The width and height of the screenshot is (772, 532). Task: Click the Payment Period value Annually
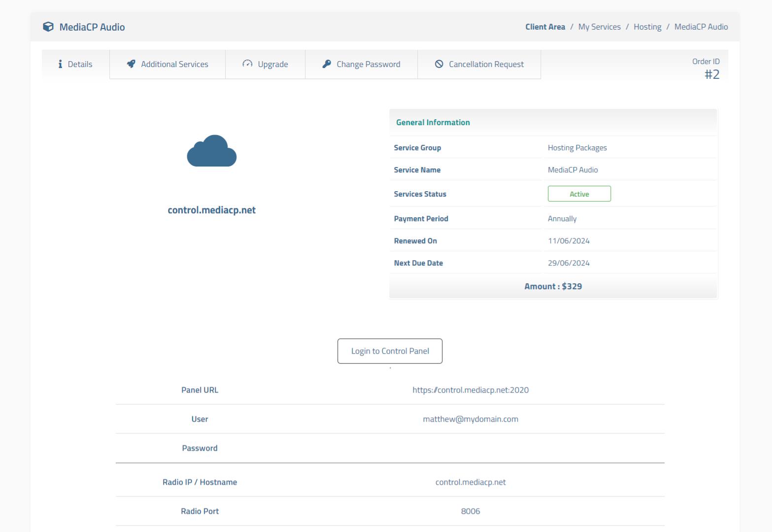tap(562, 219)
